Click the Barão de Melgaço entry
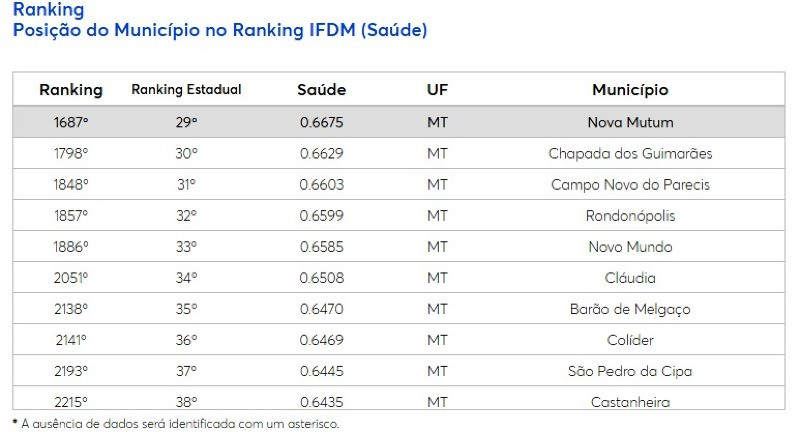Viewport: 800px width, 432px height. pos(630,309)
